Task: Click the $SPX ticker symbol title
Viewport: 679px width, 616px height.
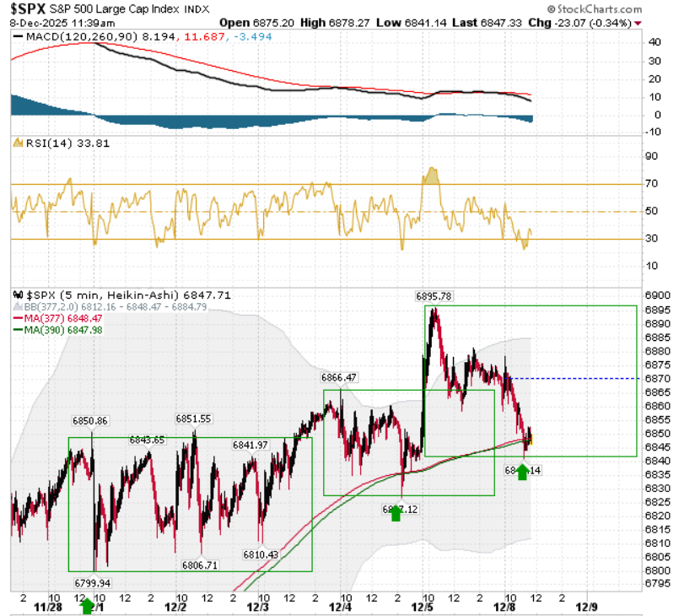Action: pyautogui.click(x=28, y=8)
